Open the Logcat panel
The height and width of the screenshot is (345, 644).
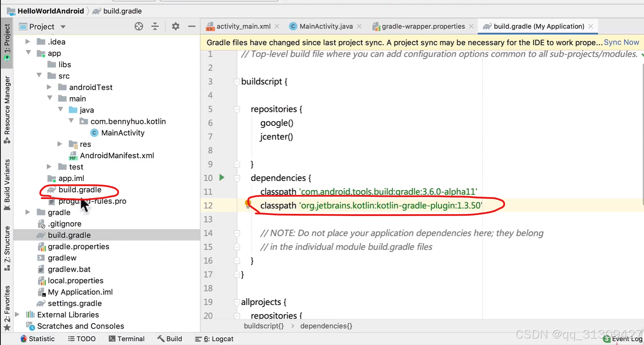point(214,339)
